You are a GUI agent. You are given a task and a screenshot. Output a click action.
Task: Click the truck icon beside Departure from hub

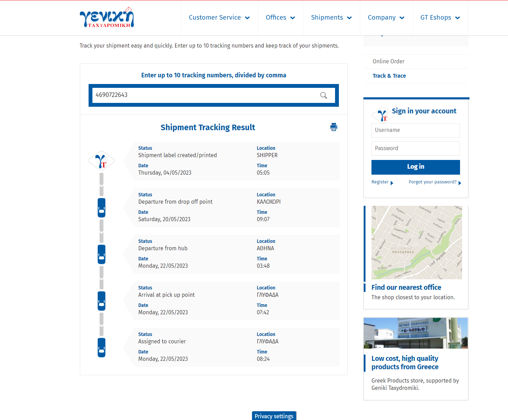click(102, 254)
